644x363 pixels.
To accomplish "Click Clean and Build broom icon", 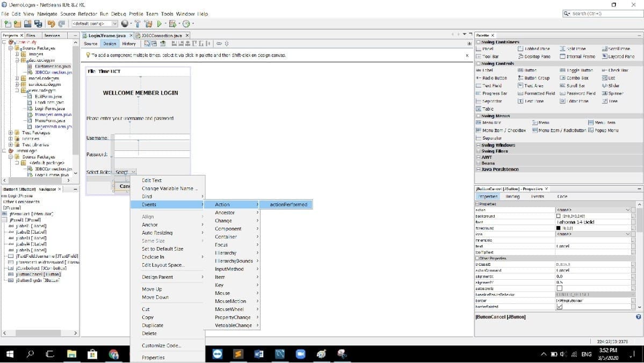I will click(x=148, y=24).
